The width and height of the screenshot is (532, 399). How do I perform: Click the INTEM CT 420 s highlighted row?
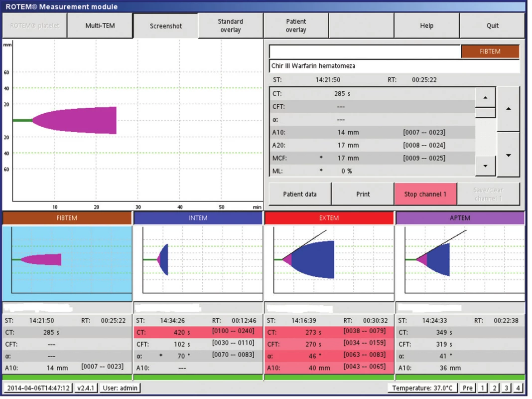198,333
